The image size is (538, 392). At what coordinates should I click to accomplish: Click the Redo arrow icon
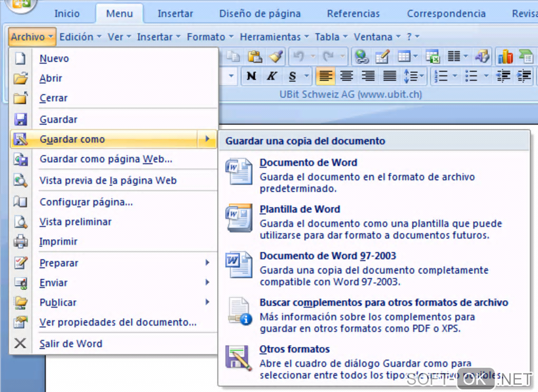click(329, 56)
